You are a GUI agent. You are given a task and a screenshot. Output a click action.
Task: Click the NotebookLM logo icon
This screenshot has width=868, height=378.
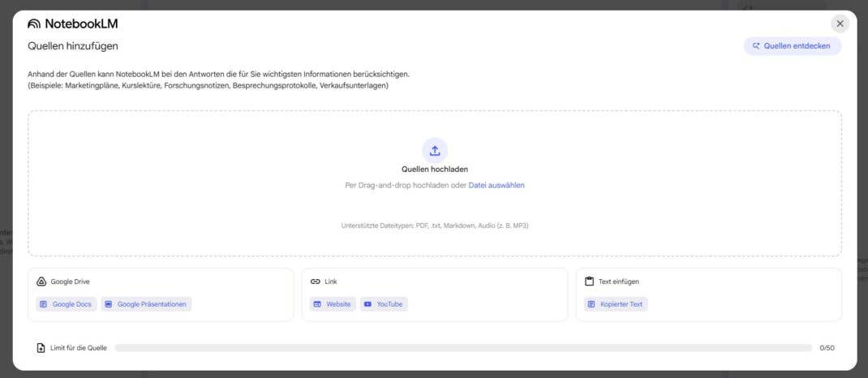click(x=34, y=24)
